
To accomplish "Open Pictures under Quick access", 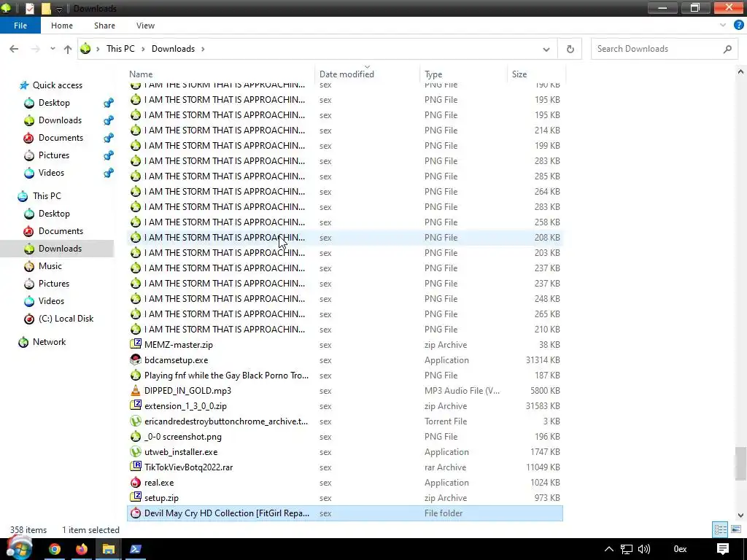I will click(54, 155).
